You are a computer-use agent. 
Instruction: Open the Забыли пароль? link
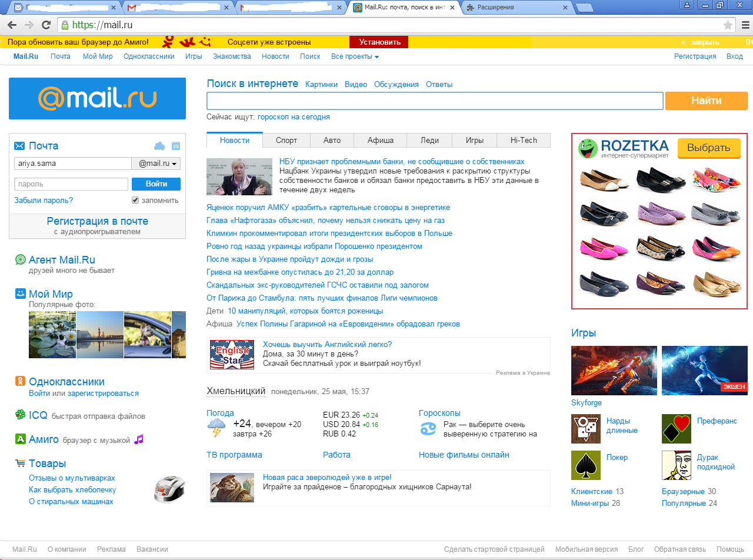point(44,201)
